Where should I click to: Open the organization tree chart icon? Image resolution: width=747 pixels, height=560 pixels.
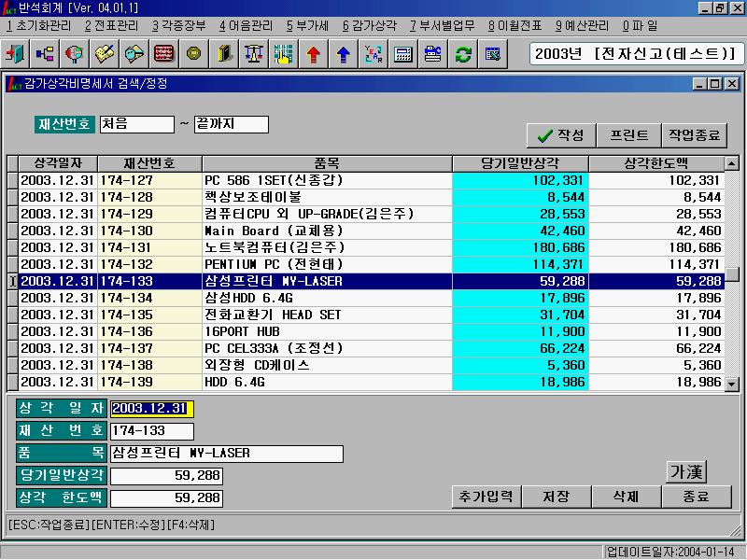click(x=46, y=54)
